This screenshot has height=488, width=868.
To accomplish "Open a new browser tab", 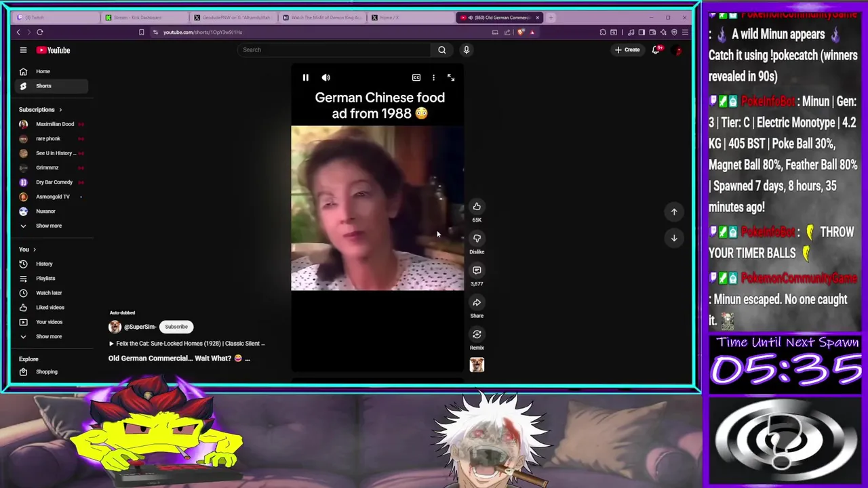I will click(551, 18).
